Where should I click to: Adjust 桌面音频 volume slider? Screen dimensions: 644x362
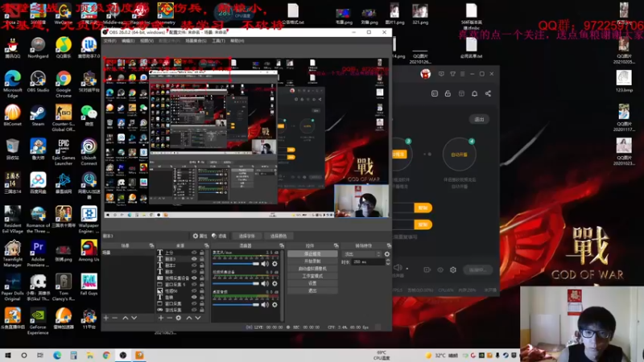[236, 305]
